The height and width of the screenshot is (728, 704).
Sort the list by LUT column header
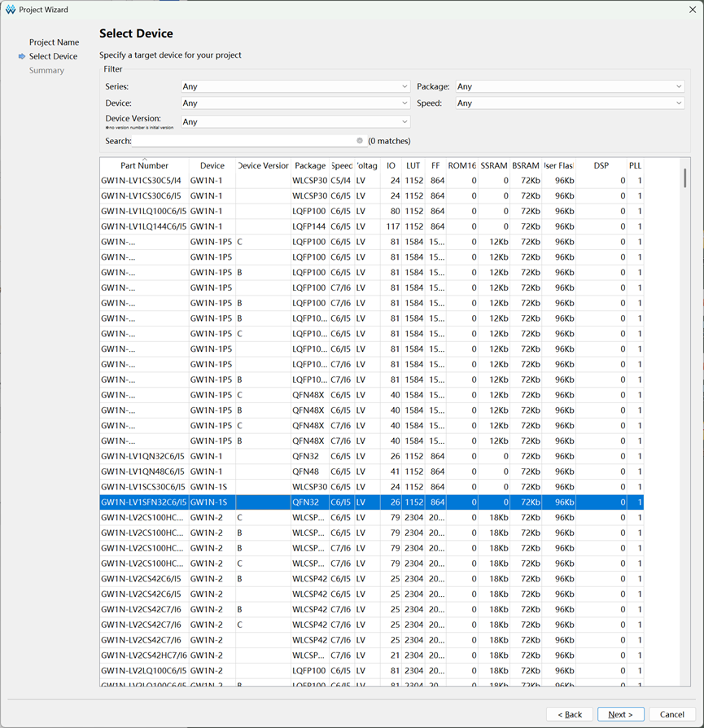[x=413, y=166]
